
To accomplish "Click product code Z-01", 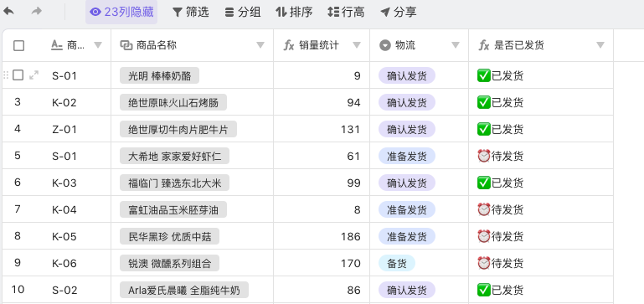I will coord(64,130).
